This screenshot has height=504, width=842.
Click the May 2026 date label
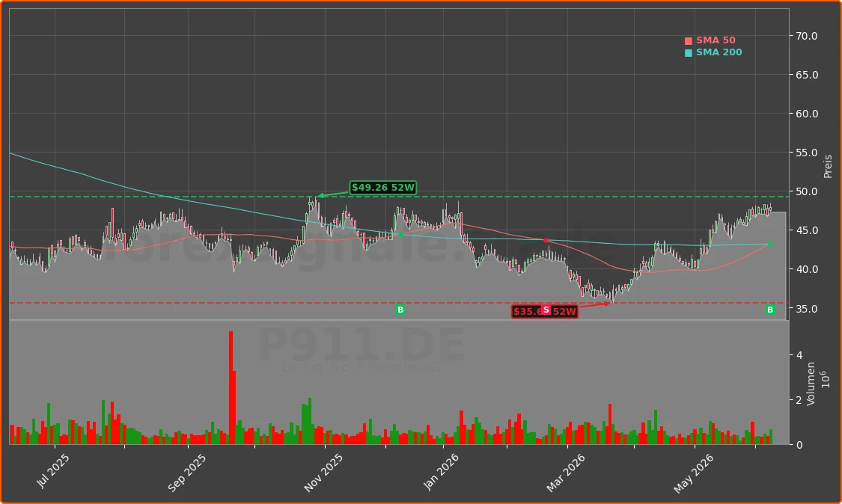point(693,473)
